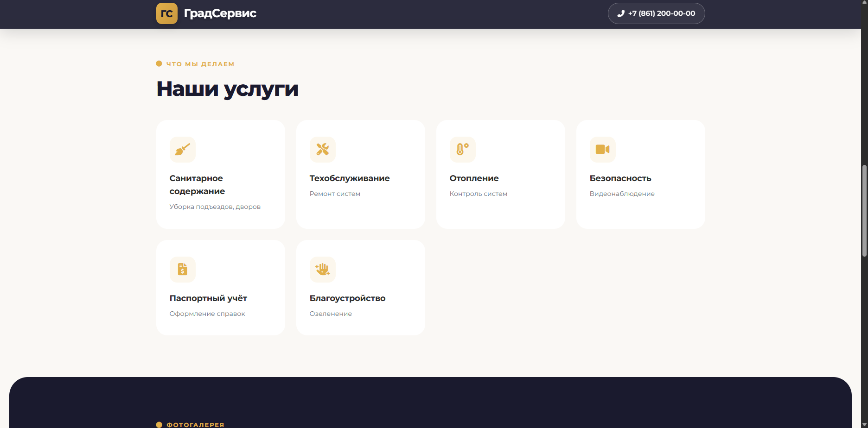This screenshot has height=428, width=868.
Task: Click the page vertical scrollbar thumb
Action: click(864, 210)
